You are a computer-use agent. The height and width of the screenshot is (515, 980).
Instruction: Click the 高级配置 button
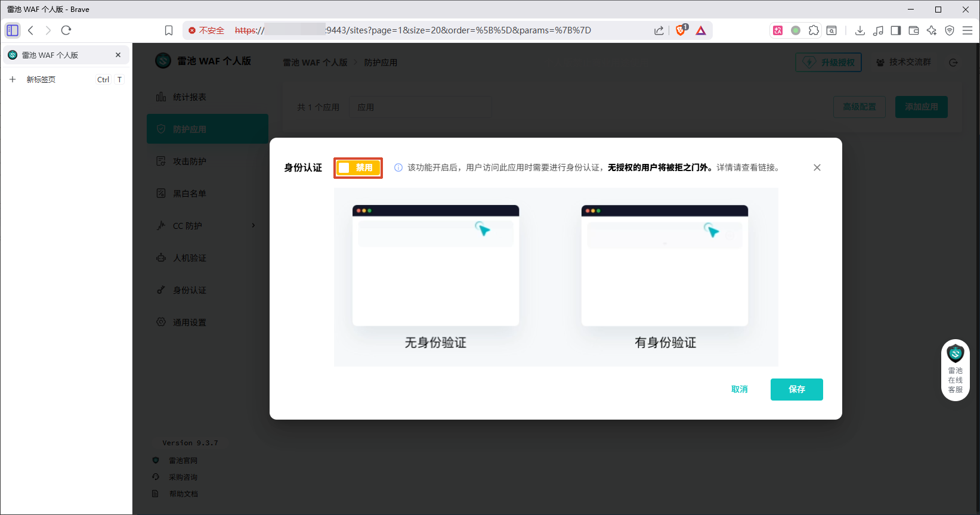(x=860, y=107)
